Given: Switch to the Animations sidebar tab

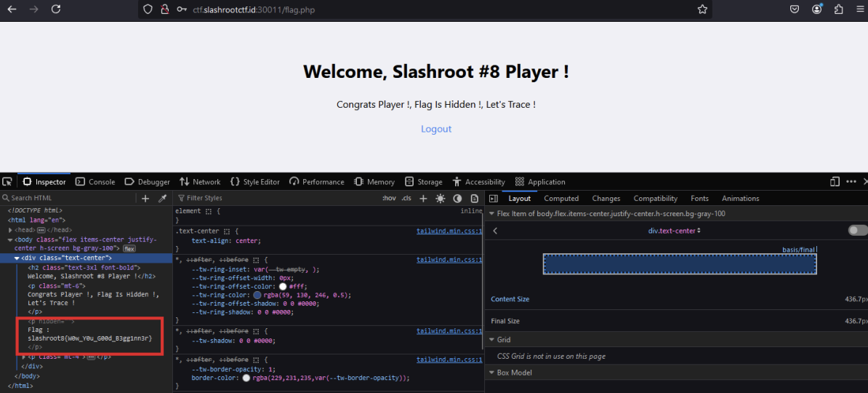Looking at the screenshot, I should [x=741, y=199].
